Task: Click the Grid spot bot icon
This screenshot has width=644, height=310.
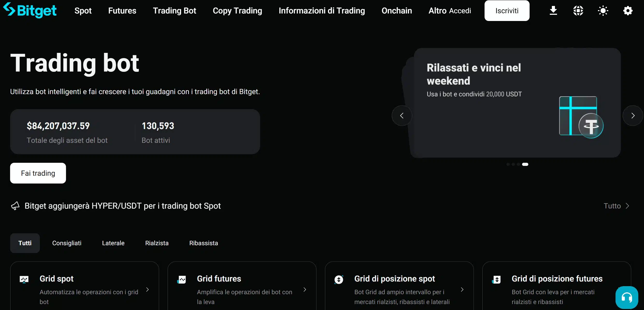Action: click(x=24, y=279)
